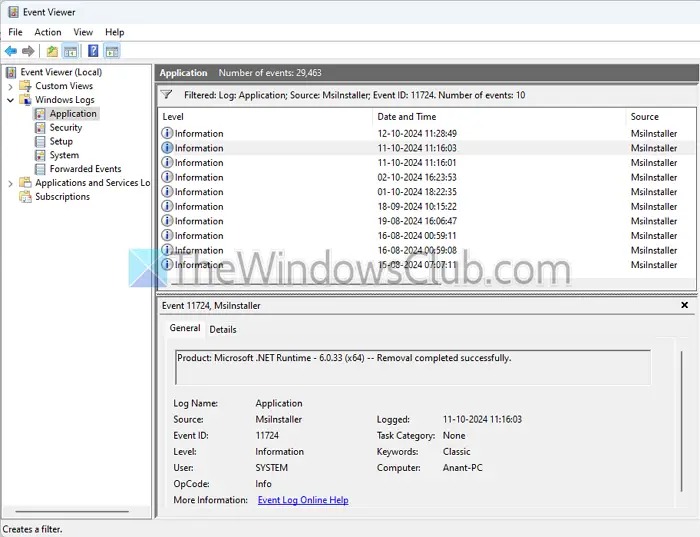This screenshot has height=537, width=700.
Task: Click the Event ID value 11724
Action: click(267, 435)
